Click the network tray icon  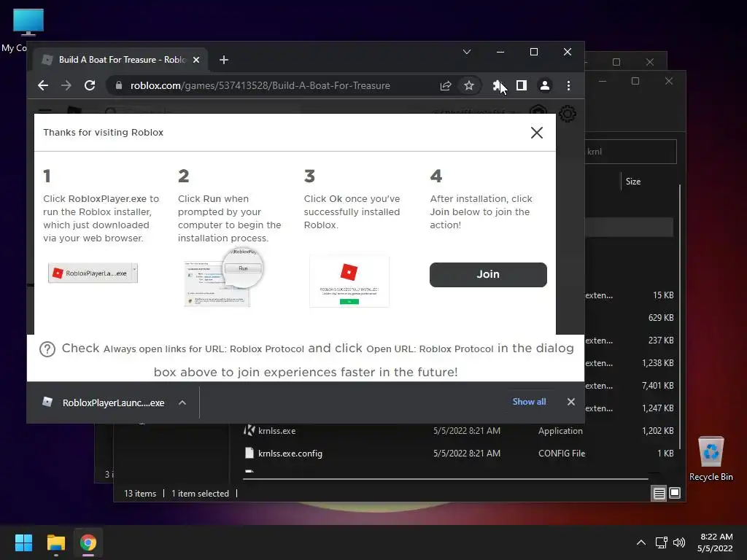pyautogui.click(x=661, y=542)
